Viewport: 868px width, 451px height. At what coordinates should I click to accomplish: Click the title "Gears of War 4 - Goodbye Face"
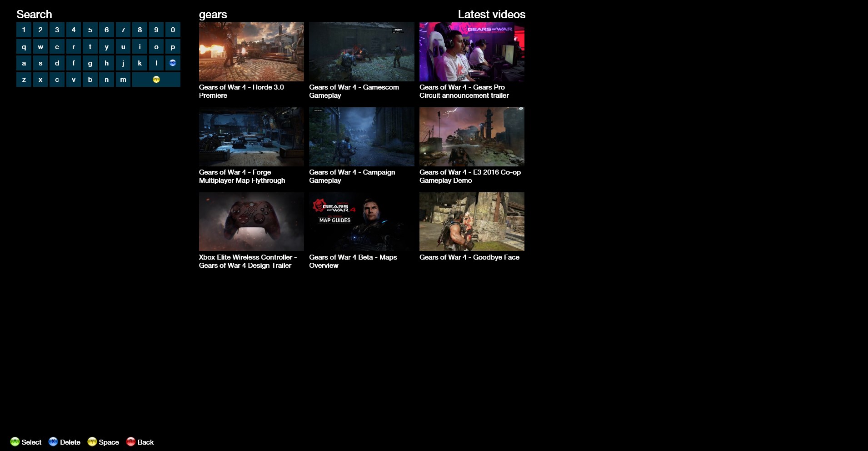click(x=469, y=257)
